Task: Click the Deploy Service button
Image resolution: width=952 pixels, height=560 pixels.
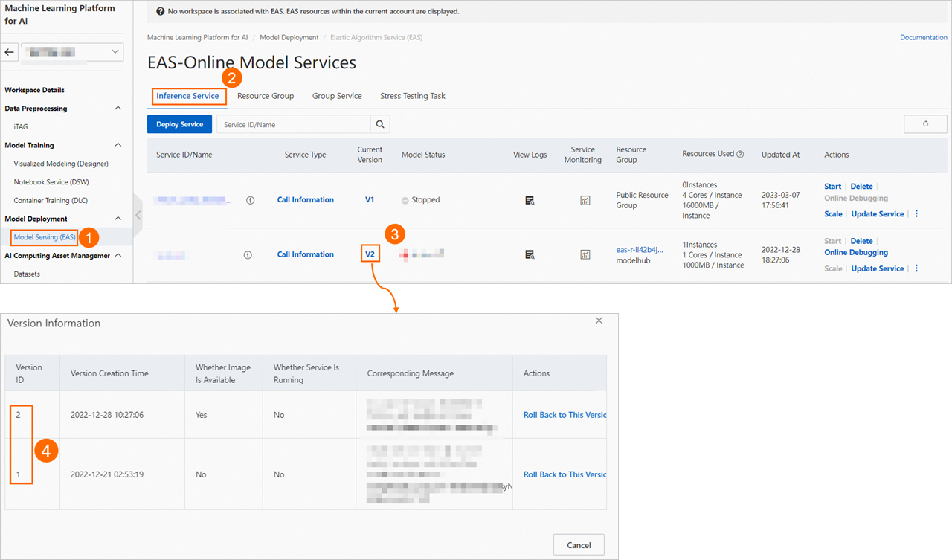Action: (x=179, y=124)
